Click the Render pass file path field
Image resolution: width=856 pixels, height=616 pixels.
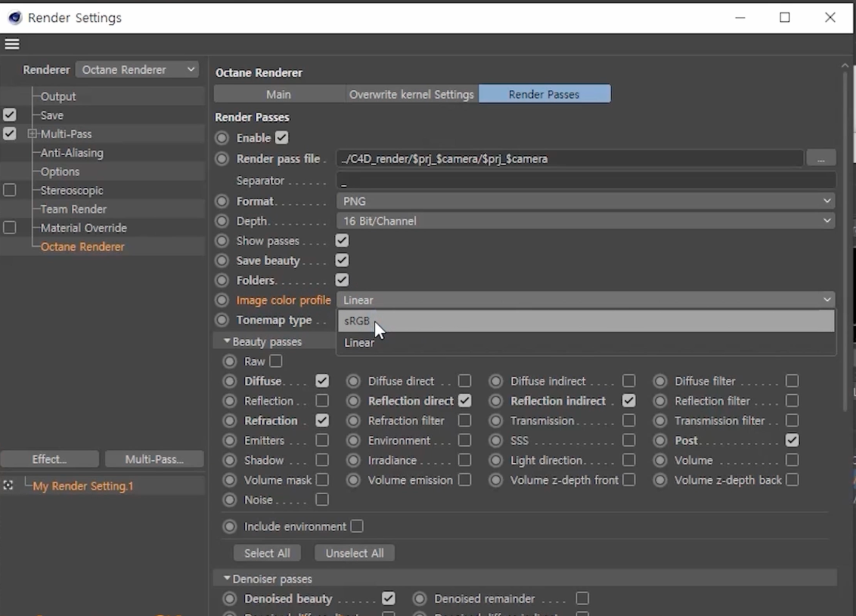click(570, 158)
